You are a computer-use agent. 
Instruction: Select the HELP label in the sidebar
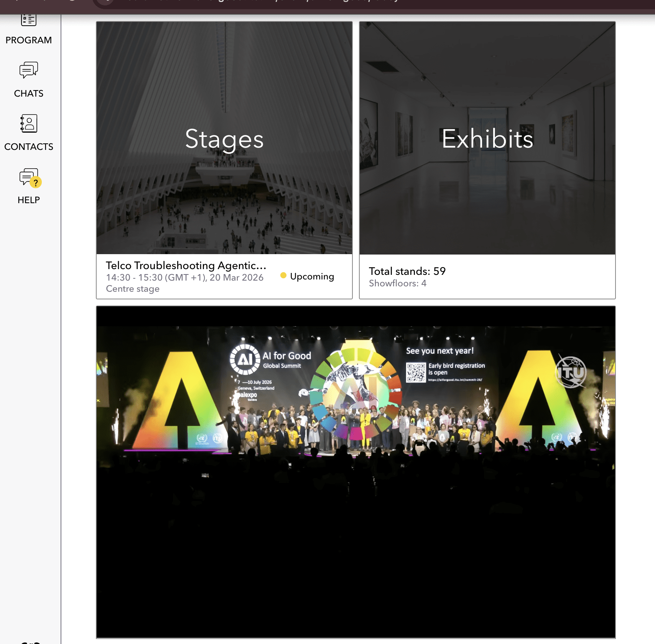tap(28, 200)
